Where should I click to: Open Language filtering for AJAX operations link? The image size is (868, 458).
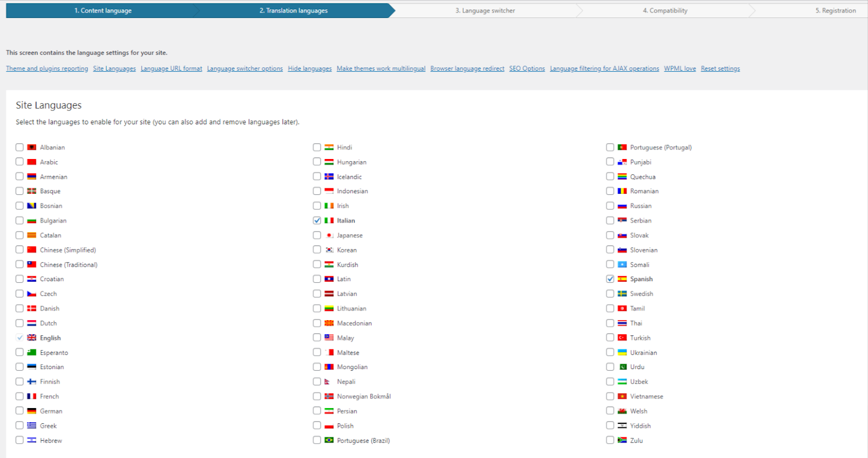tap(604, 68)
